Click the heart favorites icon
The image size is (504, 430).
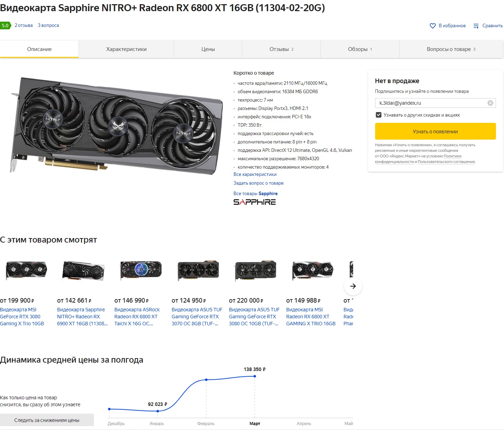click(x=432, y=26)
